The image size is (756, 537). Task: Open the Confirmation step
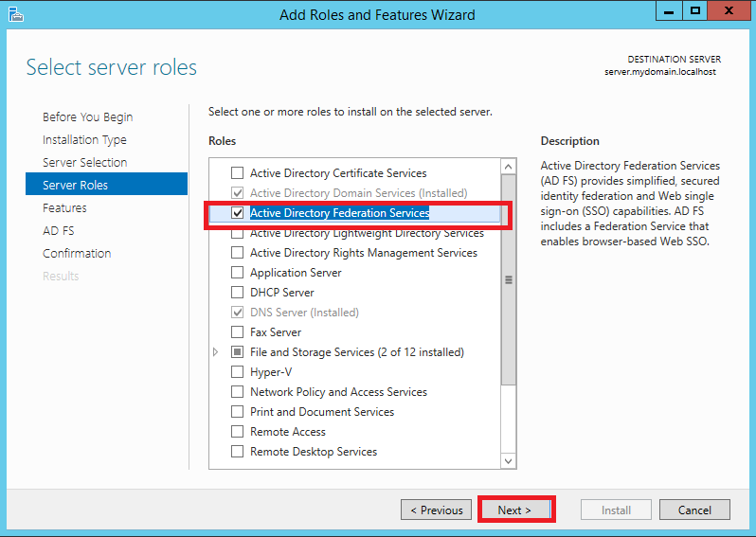pos(77,254)
